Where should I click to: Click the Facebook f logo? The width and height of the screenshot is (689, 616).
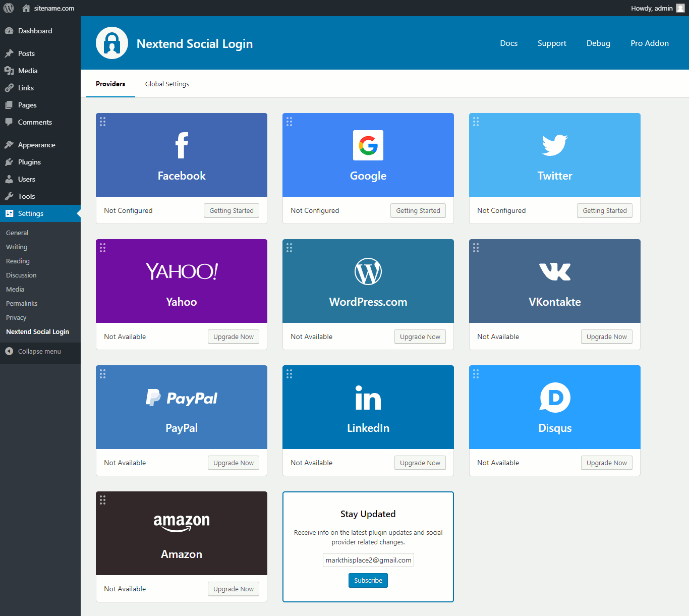click(x=182, y=145)
